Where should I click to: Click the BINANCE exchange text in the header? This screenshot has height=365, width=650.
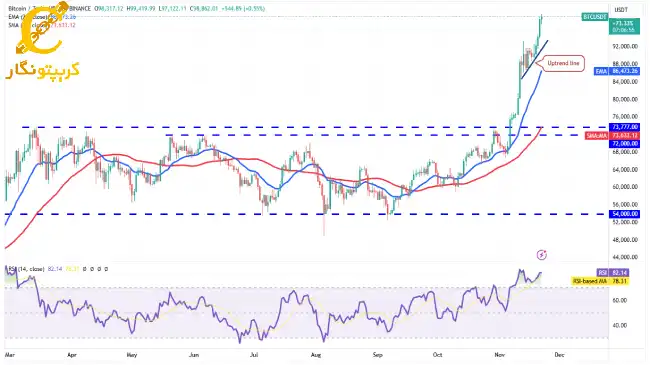[80, 9]
